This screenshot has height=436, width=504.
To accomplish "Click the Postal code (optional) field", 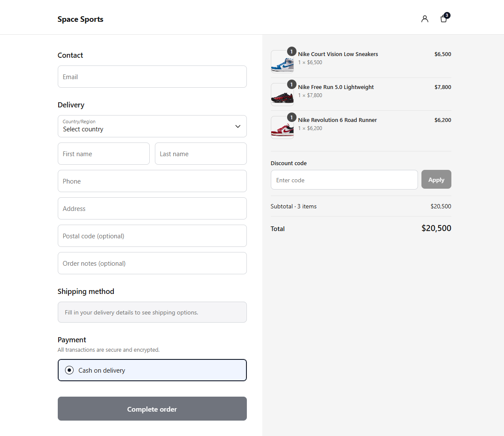I will point(152,236).
